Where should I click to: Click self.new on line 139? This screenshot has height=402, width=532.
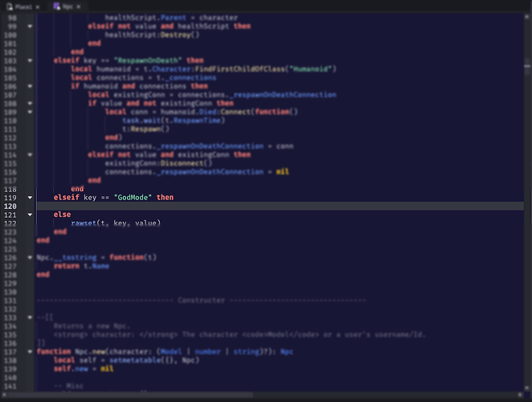click(x=71, y=368)
